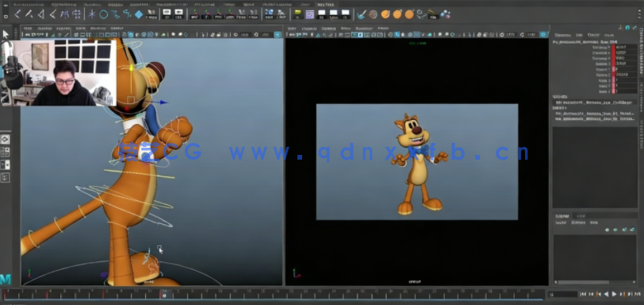The height and width of the screenshot is (305, 644).
Task: Switch to Display tab in Layer Editor
Action: click(x=562, y=216)
